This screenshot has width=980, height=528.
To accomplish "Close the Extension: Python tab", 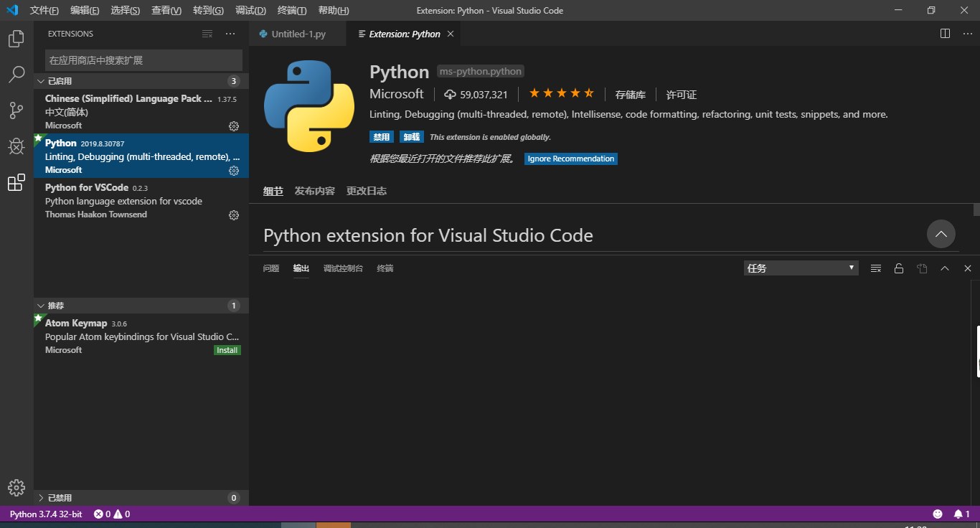I will tap(451, 34).
